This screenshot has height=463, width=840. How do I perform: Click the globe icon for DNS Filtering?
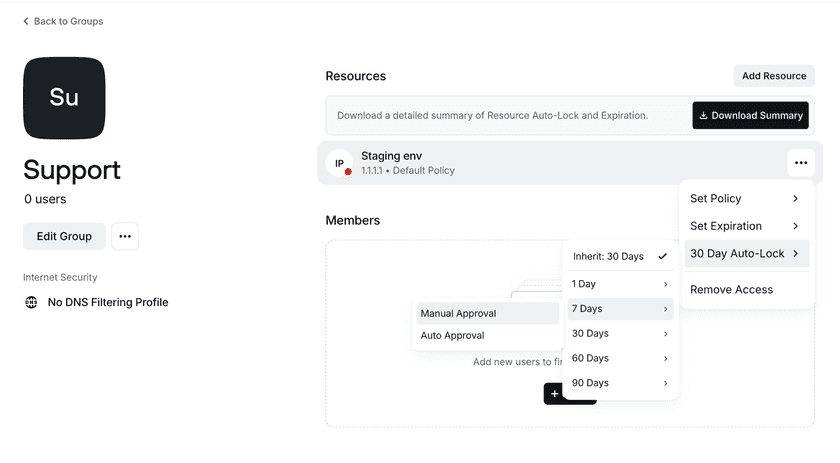click(x=31, y=302)
